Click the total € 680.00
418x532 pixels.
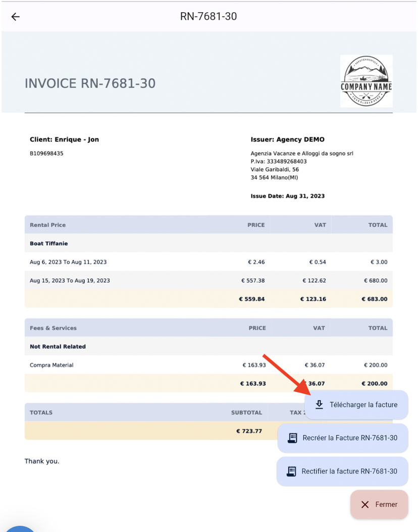(x=376, y=280)
